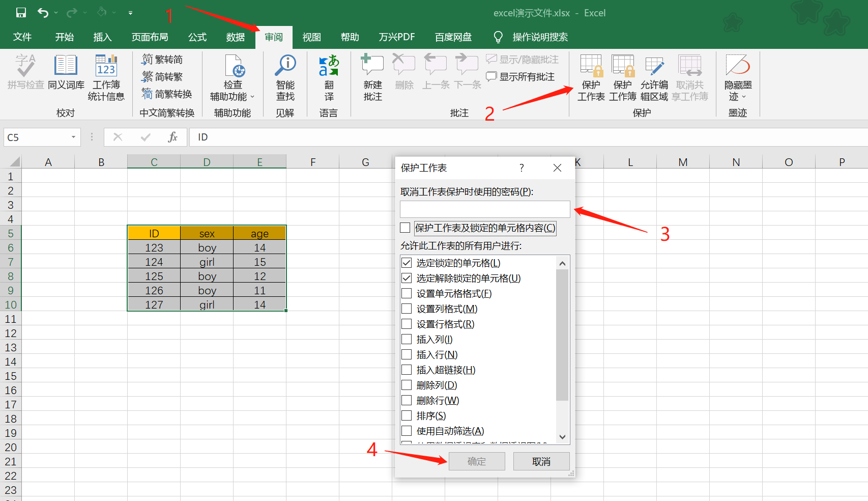The width and height of the screenshot is (868, 501).
Task: Switch to the 开始 ribbon tab
Action: pyautogui.click(x=64, y=37)
